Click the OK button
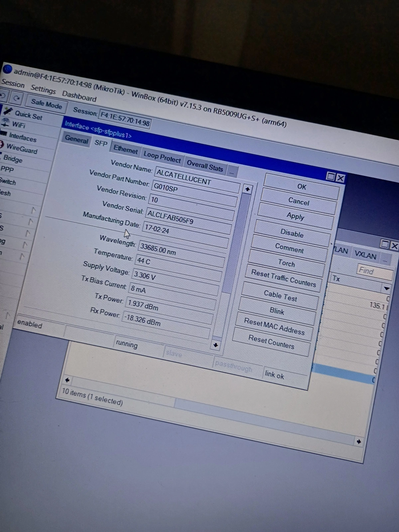The width and height of the screenshot is (399, 532). click(x=302, y=187)
